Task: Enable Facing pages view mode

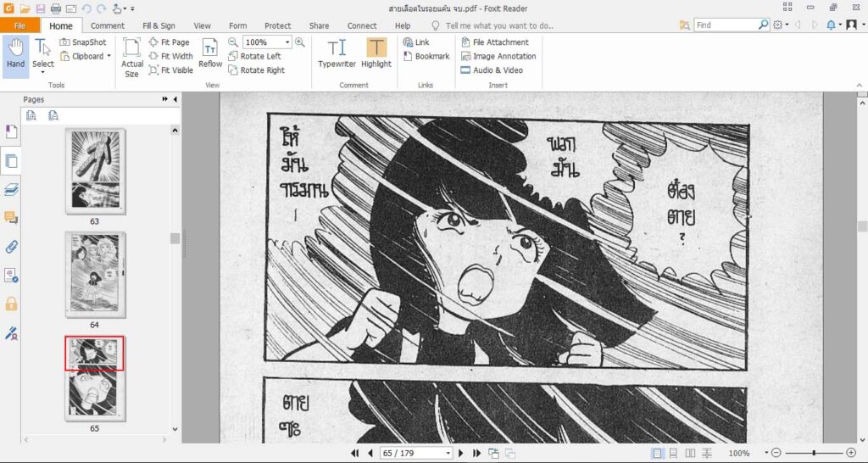Action: coord(690,453)
